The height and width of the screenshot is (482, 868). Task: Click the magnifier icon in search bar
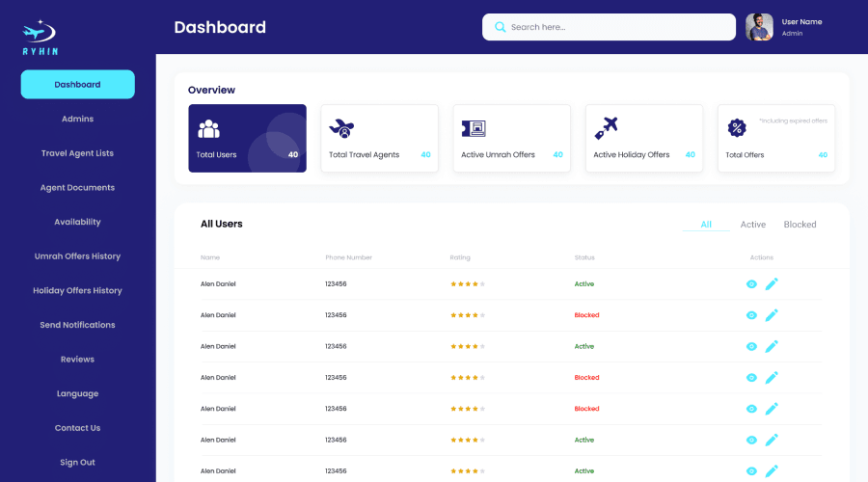(500, 27)
